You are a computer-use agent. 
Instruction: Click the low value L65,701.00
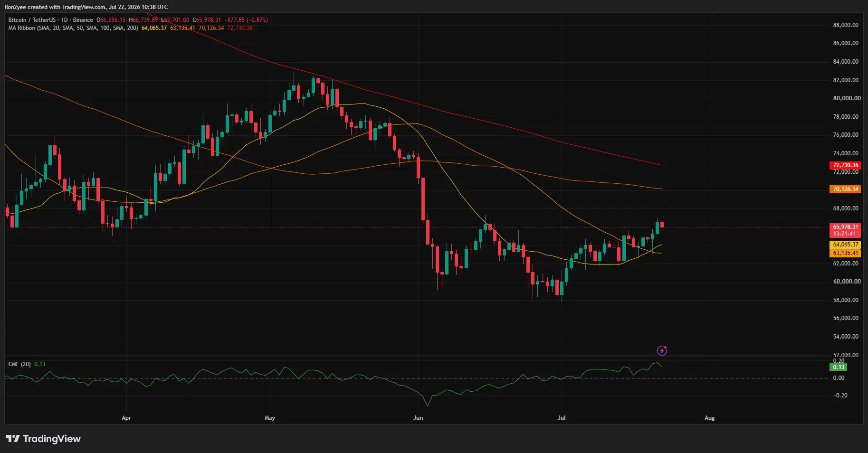click(x=175, y=20)
